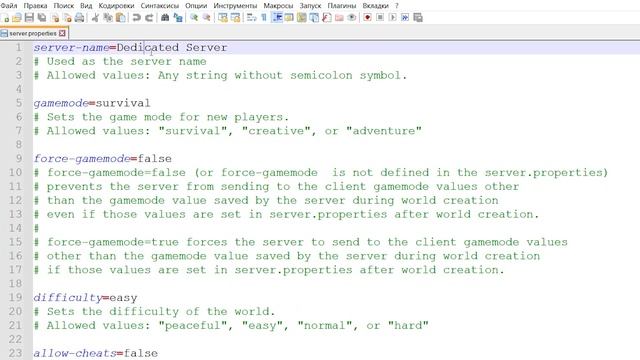This screenshot has width=640, height=360.
Task: Stop macro recording
Action: [380, 18]
